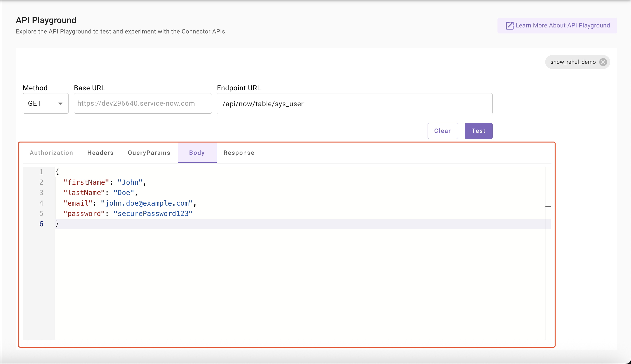Click the "firstName" key in the JSON body
Screen dimensions: 631x364
[86, 182]
